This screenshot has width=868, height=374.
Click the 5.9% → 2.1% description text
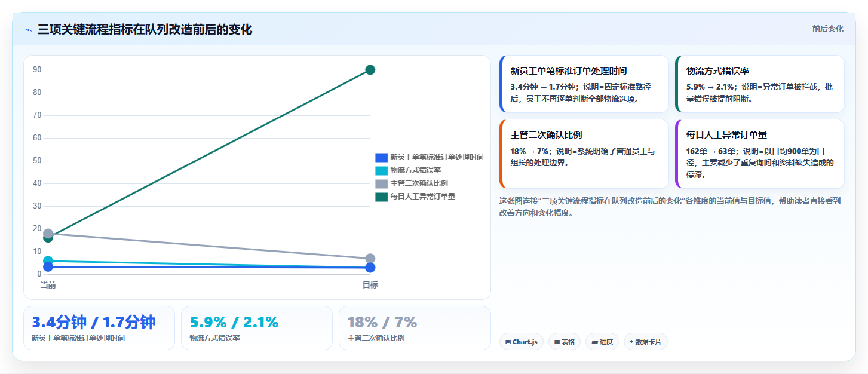[759, 93]
